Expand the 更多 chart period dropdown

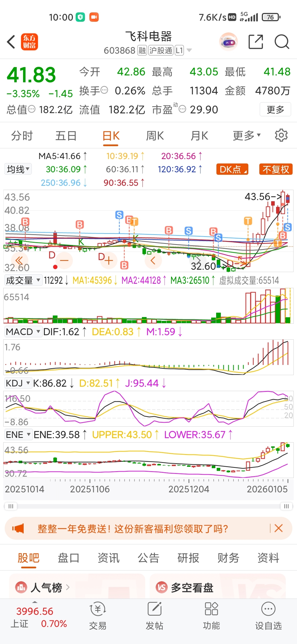coord(247,135)
